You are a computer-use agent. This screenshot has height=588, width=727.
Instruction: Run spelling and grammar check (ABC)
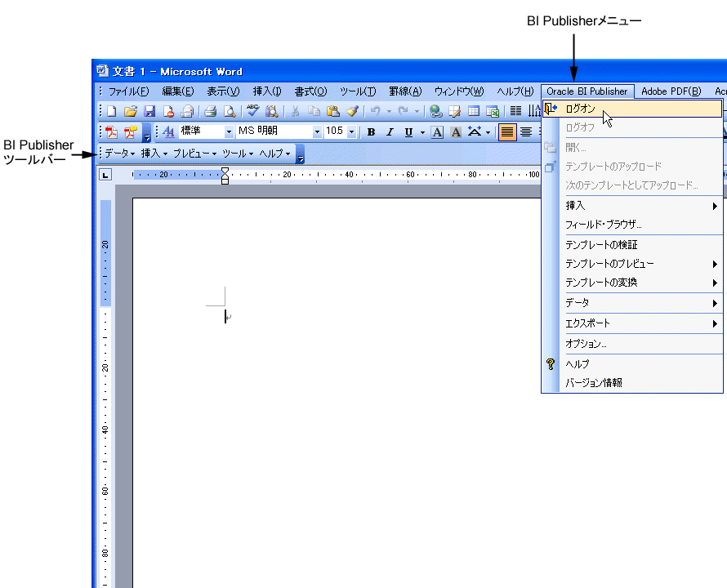point(252,111)
